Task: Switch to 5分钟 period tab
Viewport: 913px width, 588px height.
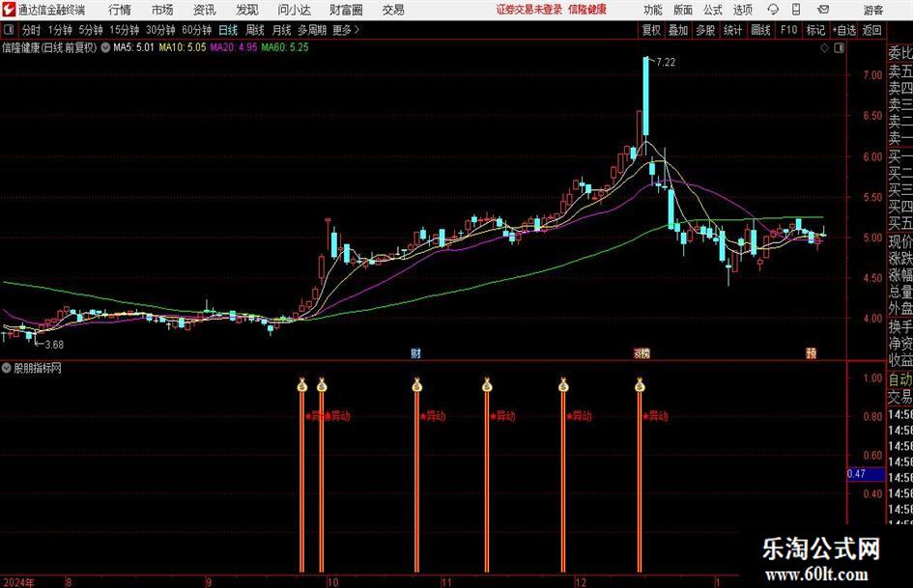Action: (x=91, y=30)
